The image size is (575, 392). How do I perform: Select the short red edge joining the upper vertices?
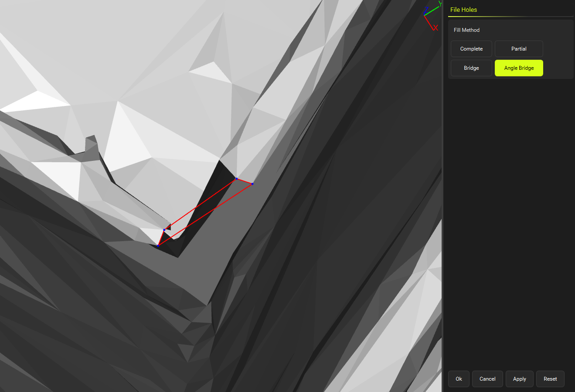point(245,181)
